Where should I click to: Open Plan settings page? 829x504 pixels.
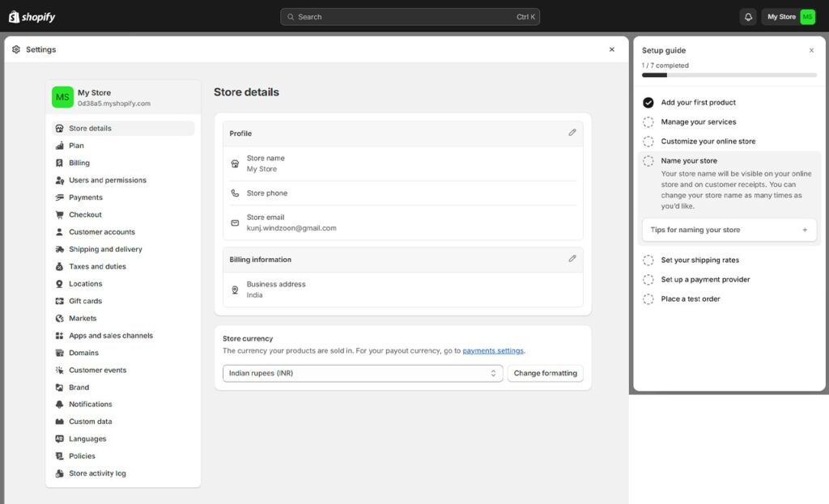click(76, 146)
